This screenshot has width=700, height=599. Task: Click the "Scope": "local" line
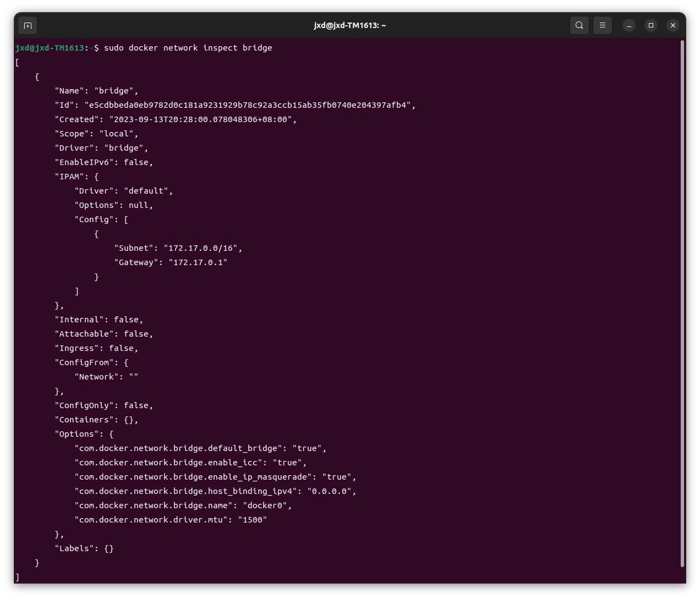tap(97, 134)
